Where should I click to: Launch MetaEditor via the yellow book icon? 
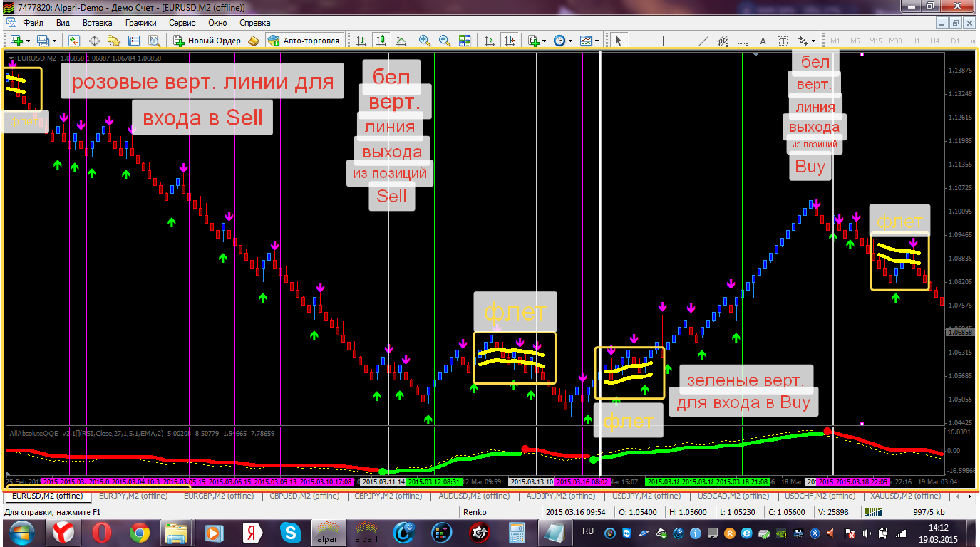[252, 41]
